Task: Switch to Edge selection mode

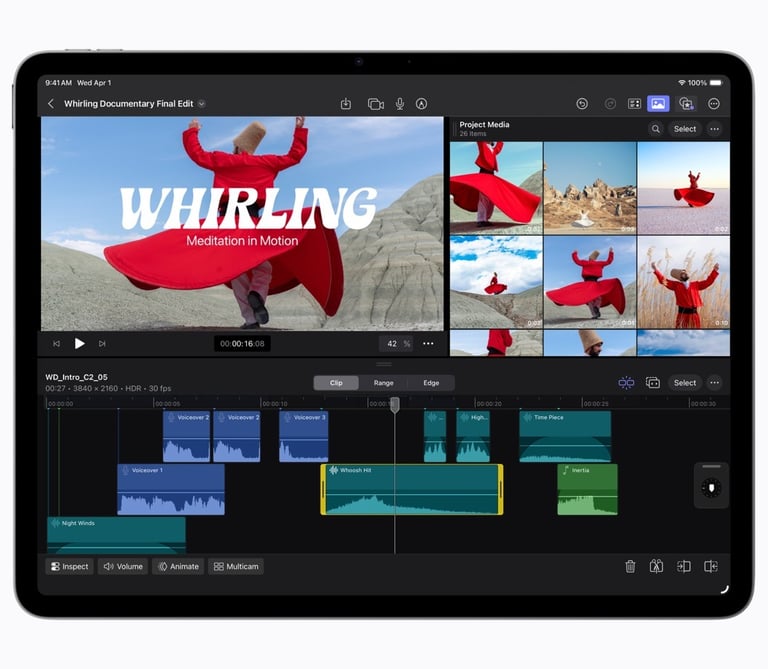Action: click(431, 383)
